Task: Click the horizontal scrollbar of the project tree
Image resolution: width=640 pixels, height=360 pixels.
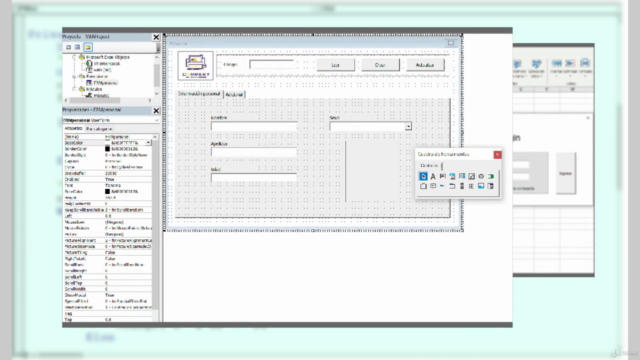Action: (107, 100)
